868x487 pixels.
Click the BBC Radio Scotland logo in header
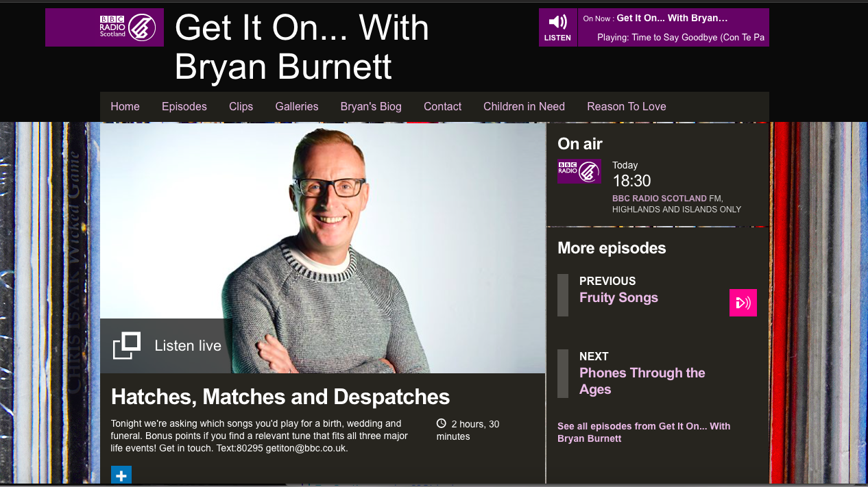coord(105,27)
